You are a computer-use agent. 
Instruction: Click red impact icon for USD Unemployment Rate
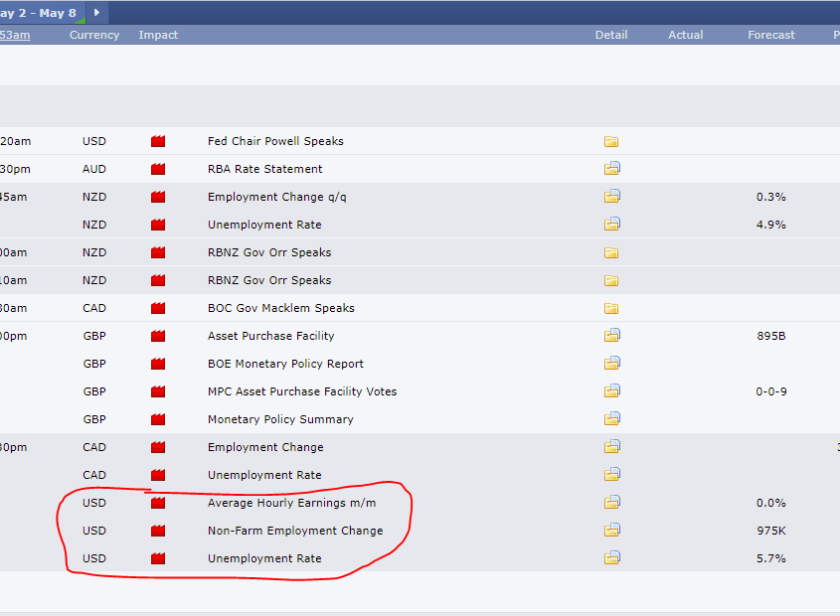[157, 558]
